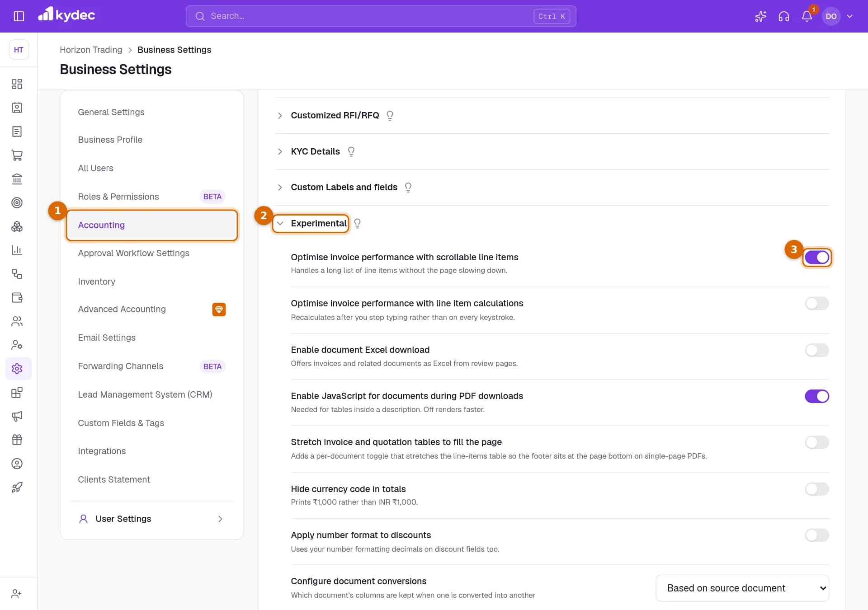This screenshot has height=610, width=868.
Task: Toggle off scrollable line items optimisation
Action: tap(817, 258)
